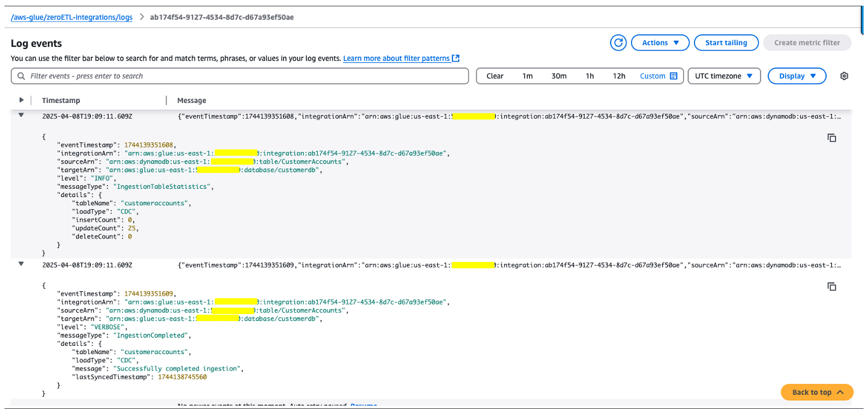Collapse the IngestionCompleted log event row
Image resolution: width=868 pixels, height=412 pixels.
point(21,264)
